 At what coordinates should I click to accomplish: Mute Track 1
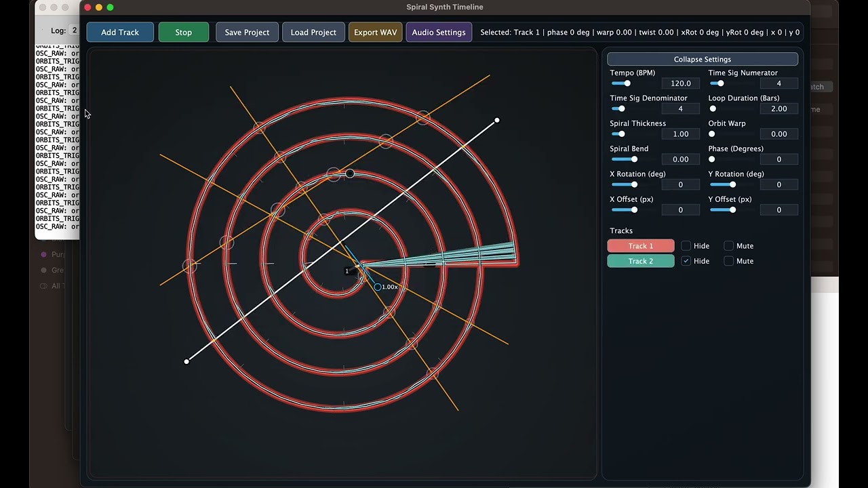point(729,246)
